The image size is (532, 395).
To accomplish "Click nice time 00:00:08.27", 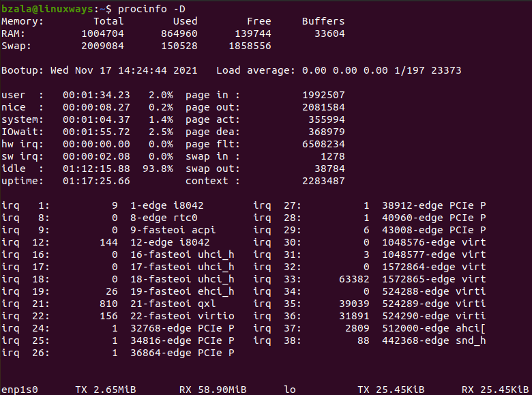I will (x=96, y=107).
